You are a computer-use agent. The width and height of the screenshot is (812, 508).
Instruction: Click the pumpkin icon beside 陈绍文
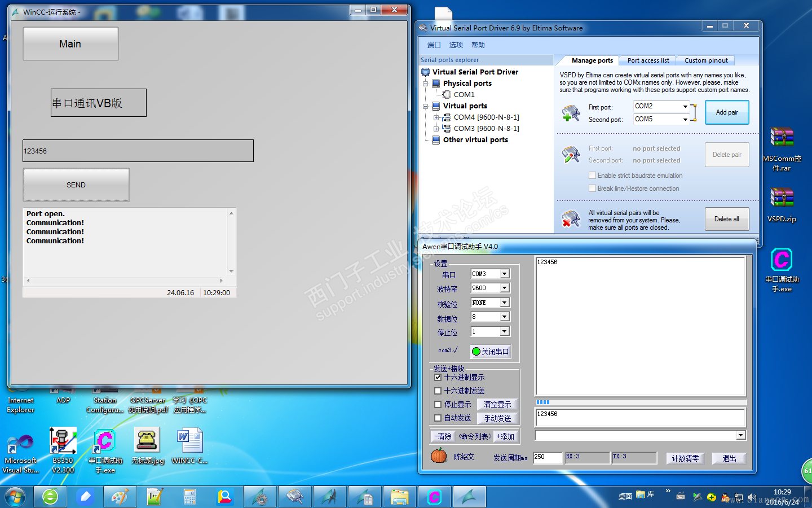pos(439,456)
